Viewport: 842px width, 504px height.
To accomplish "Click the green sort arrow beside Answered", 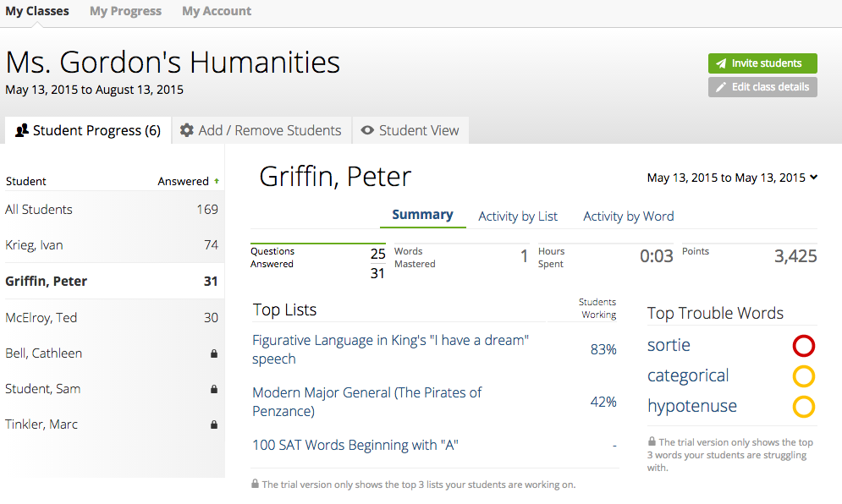I will pyautogui.click(x=217, y=181).
